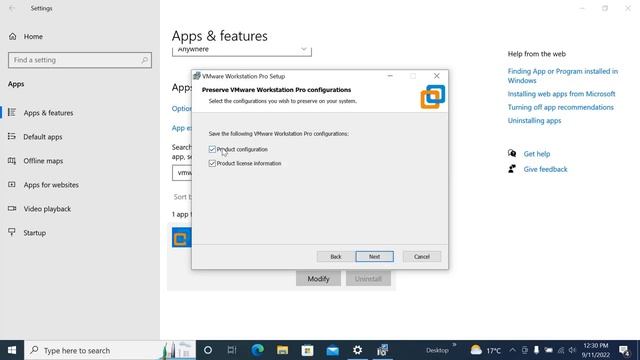Click the Get help chat icon
The height and width of the screenshot is (360, 640).
pyautogui.click(x=512, y=153)
